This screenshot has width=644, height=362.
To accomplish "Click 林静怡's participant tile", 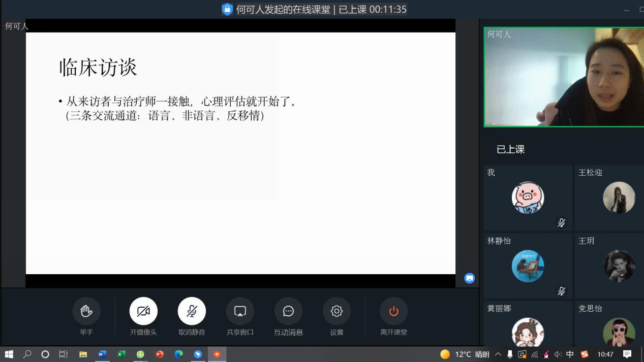I will (x=528, y=266).
